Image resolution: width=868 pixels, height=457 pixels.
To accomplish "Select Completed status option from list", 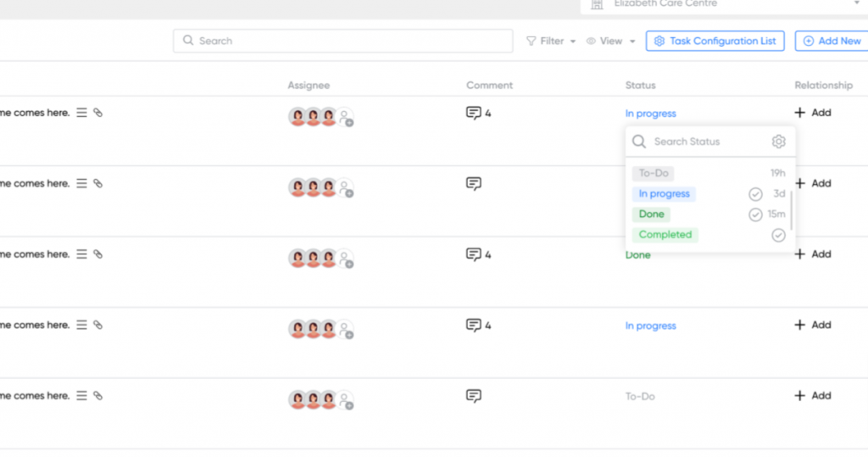I will (665, 235).
